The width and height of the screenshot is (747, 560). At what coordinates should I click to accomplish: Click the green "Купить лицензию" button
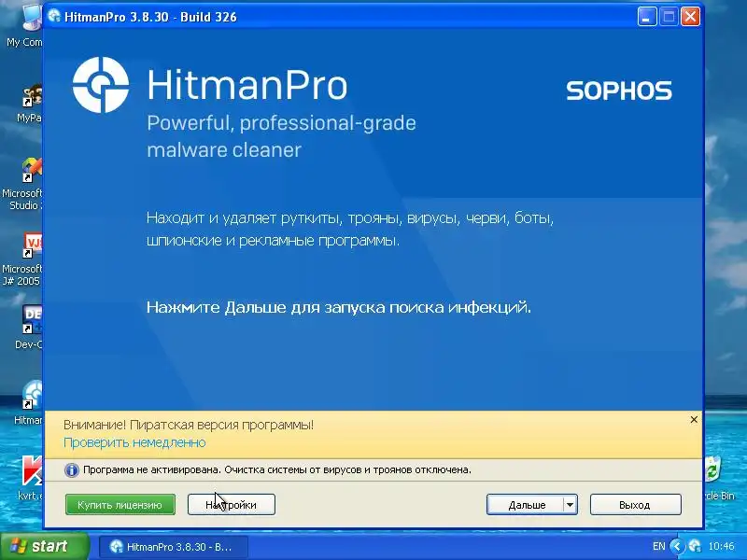click(120, 505)
